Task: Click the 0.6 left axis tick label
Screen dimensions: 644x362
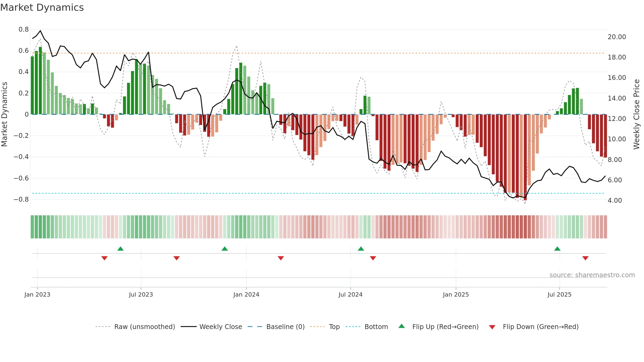Action: (x=24, y=50)
